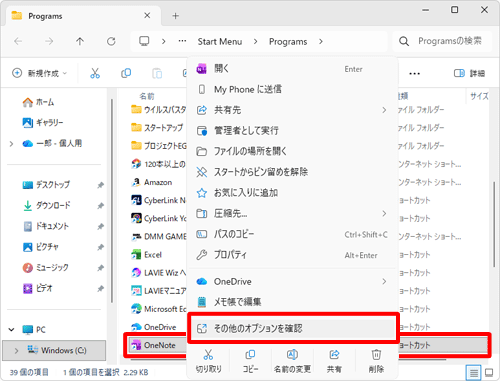Choose ファイルの場所を開く
500x381 pixels.
tap(293, 151)
